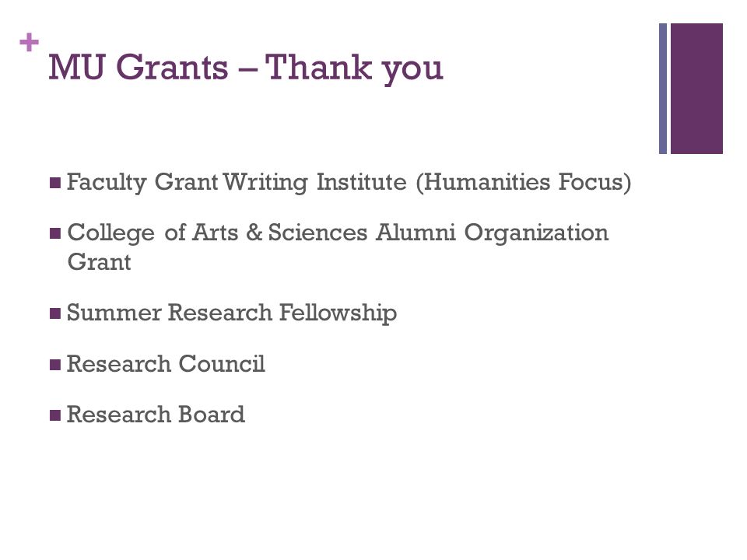Click the word 'Alumni' in second bullet
Screen dimensions: 747x560
click(416, 233)
